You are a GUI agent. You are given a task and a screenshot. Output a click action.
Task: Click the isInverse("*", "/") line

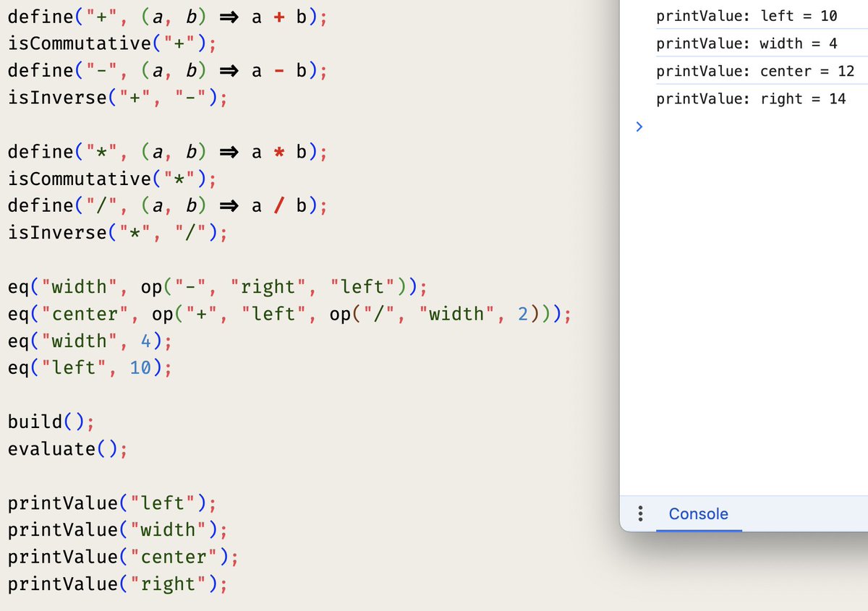118,233
